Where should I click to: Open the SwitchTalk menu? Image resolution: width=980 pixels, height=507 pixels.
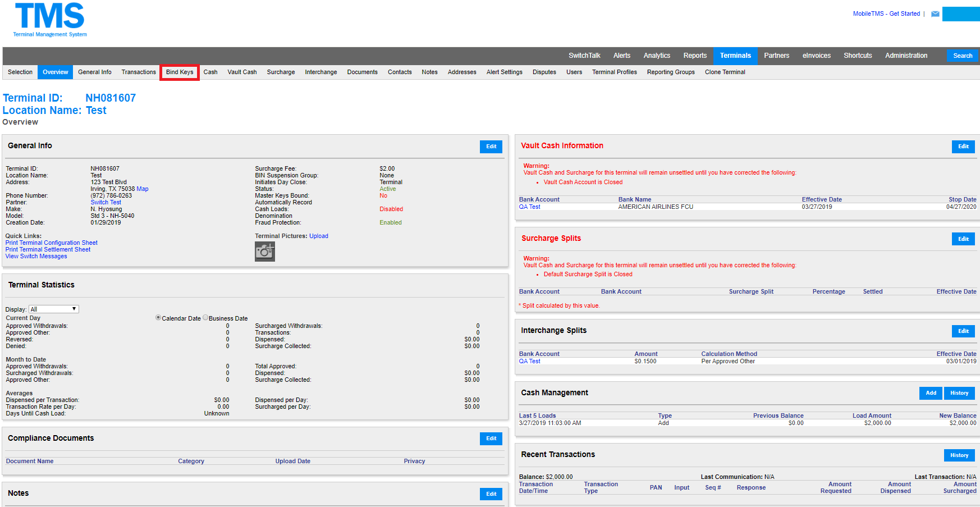click(584, 56)
